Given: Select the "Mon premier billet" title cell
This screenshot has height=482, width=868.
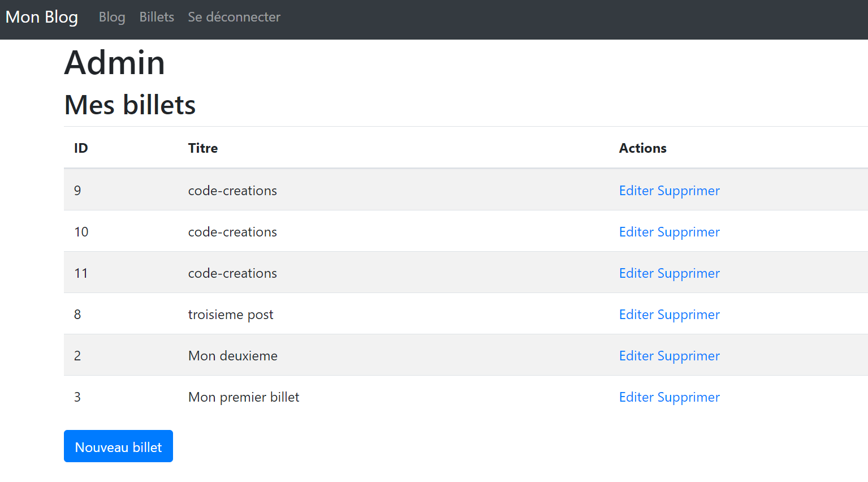Looking at the screenshot, I should 244,397.
